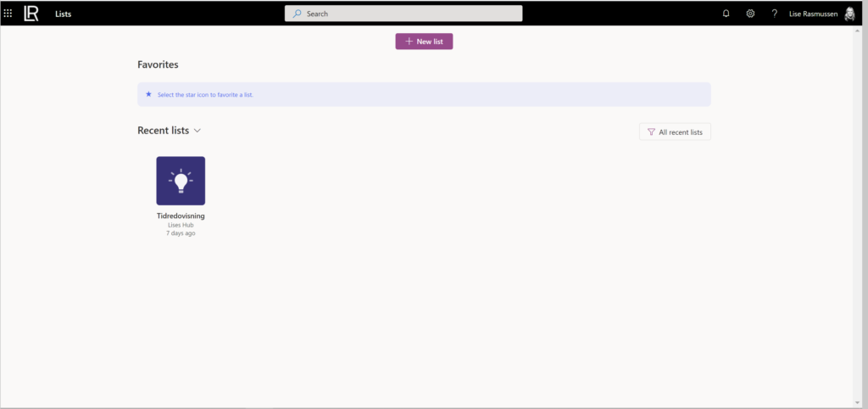Open the All recent lists filter

[x=675, y=132]
